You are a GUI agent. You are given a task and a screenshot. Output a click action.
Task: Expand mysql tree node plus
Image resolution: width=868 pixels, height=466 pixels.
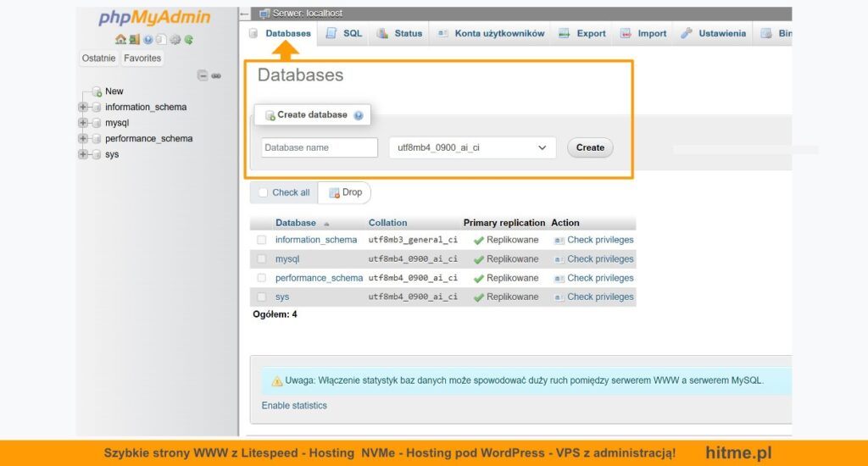click(x=83, y=122)
